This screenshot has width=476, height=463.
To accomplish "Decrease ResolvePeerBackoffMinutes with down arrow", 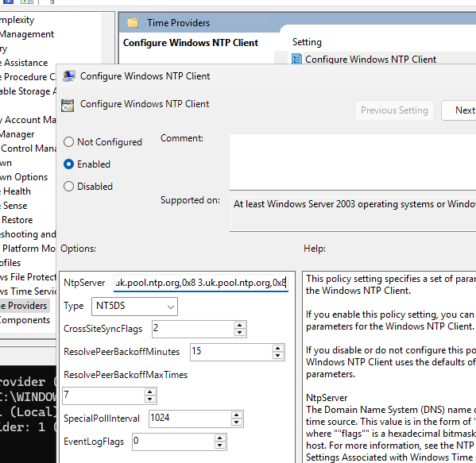I will 277,356.
